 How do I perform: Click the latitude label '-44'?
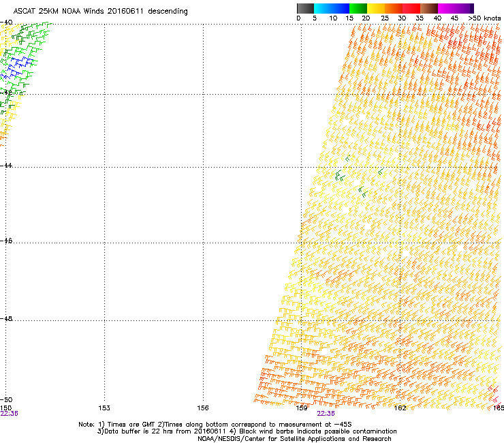coord(6,166)
